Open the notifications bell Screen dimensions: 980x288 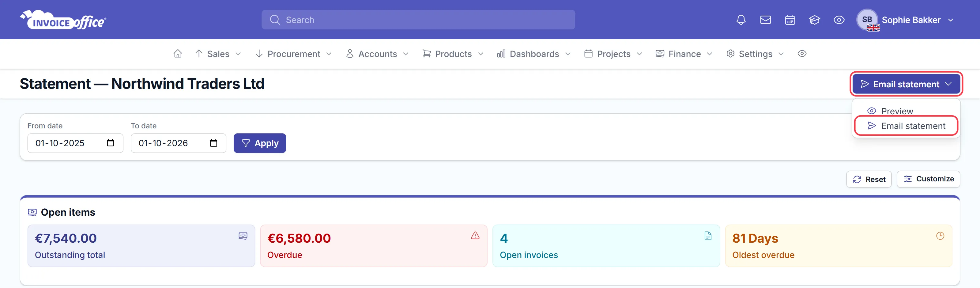tap(741, 20)
